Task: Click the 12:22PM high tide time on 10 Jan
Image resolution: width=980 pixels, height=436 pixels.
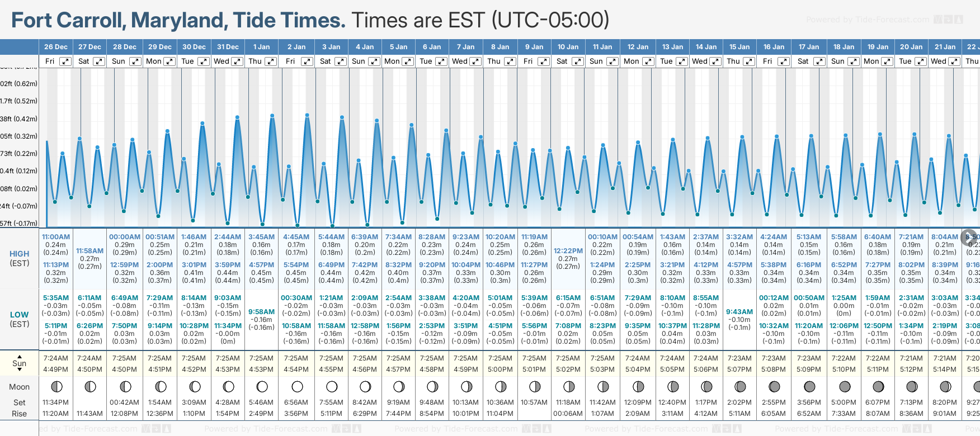Action: 568,251
